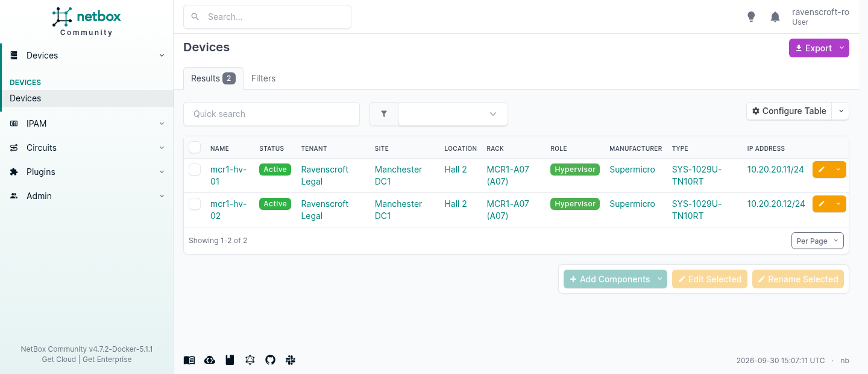Select the Results tab
Image resolution: width=868 pixels, height=374 pixels.
point(213,78)
